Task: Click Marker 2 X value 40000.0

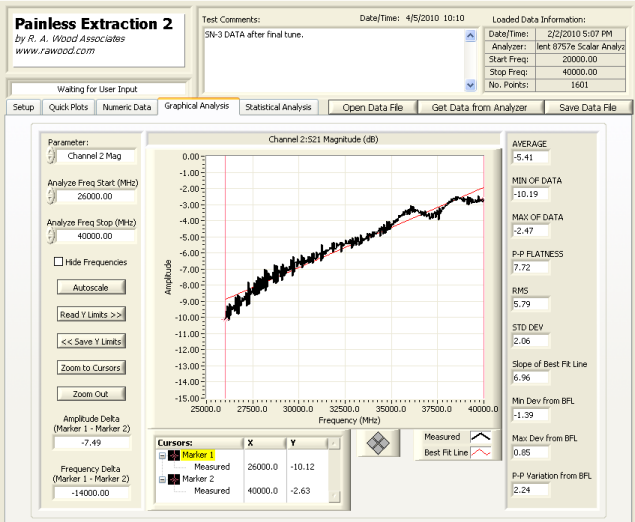Action: tap(263, 491)
